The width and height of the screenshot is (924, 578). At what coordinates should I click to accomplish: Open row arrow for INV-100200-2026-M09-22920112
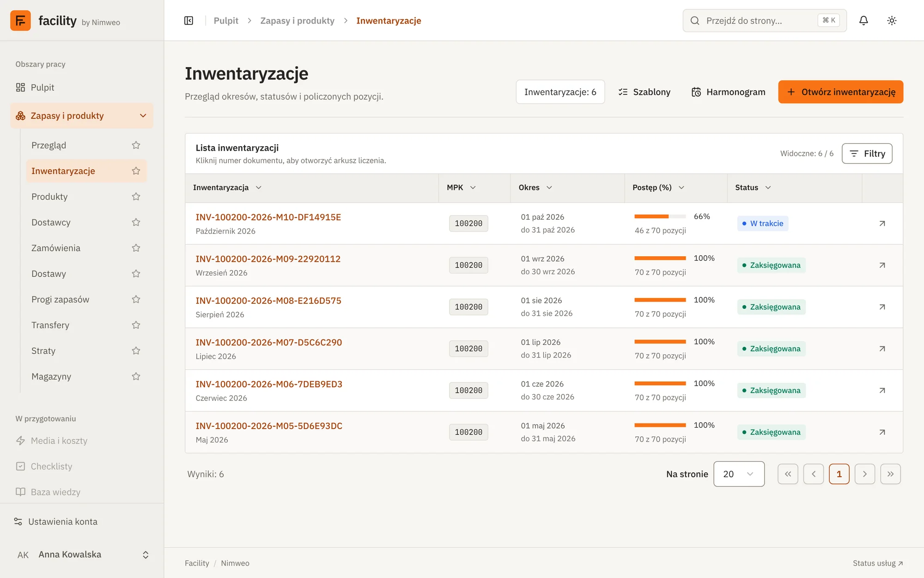882,265
